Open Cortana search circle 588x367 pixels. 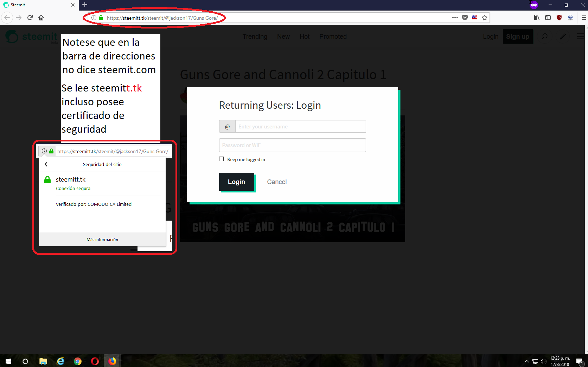pyautogui.click(x=25, y=361)
